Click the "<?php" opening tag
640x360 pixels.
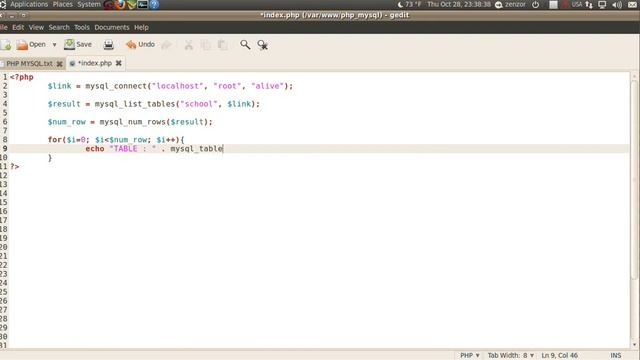click(x=22, y=77)
